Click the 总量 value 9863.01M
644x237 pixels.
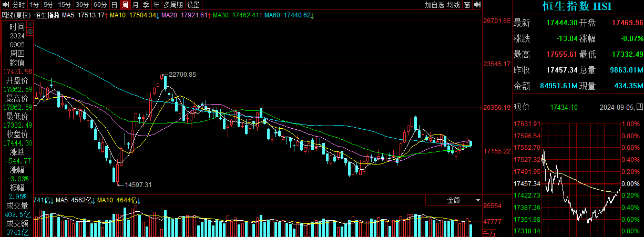[627, 70]
